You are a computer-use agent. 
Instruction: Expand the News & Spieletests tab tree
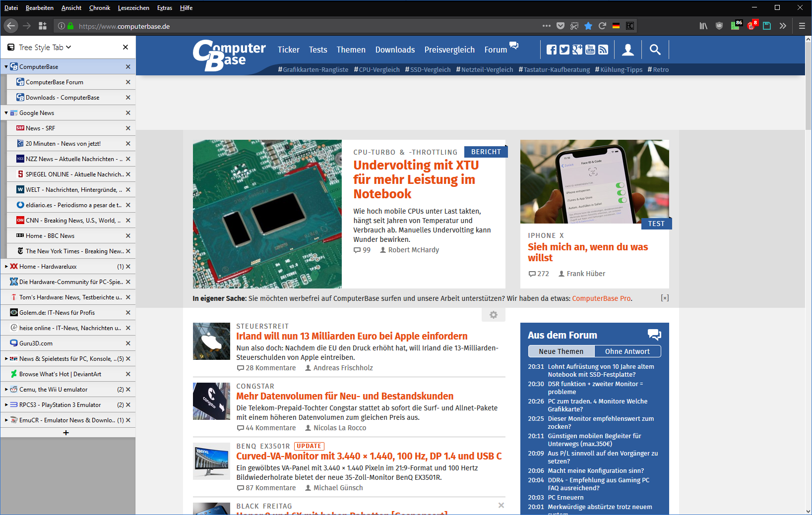pos(6,359)
